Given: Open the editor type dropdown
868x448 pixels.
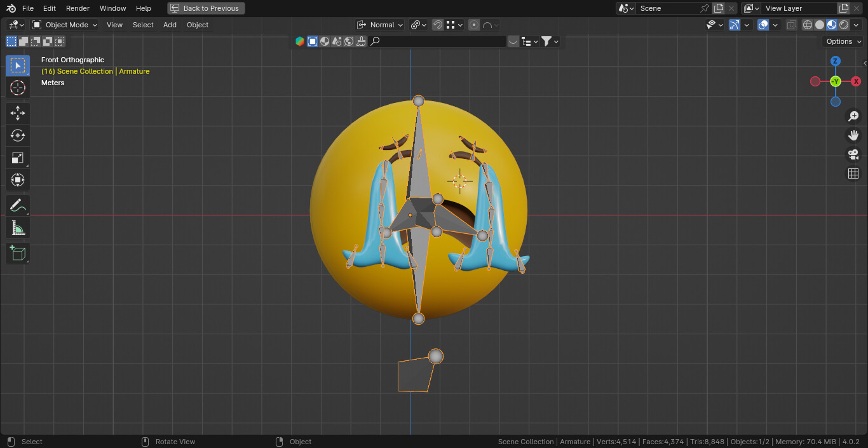Looking at the screenshot, I should pyautogui.click(x=16, y=25).
